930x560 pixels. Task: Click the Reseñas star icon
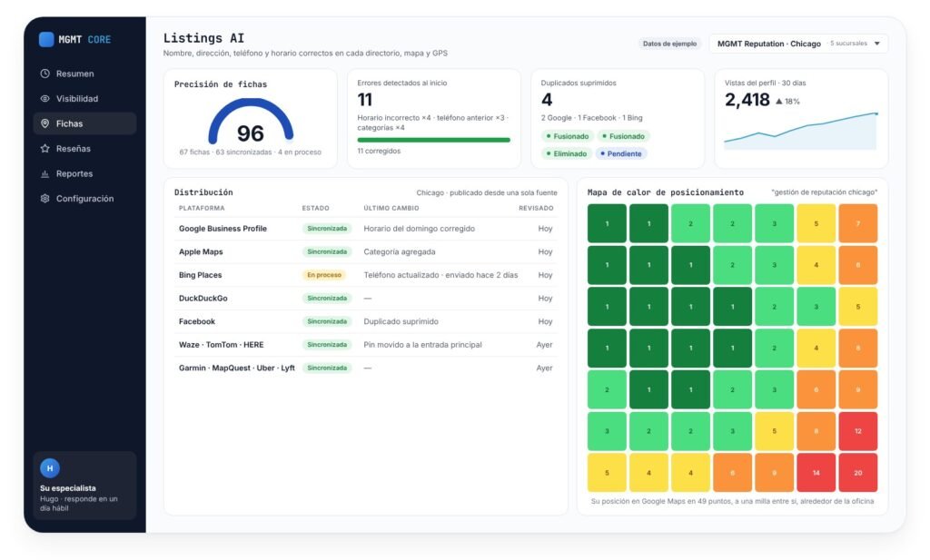coord(45,148)
